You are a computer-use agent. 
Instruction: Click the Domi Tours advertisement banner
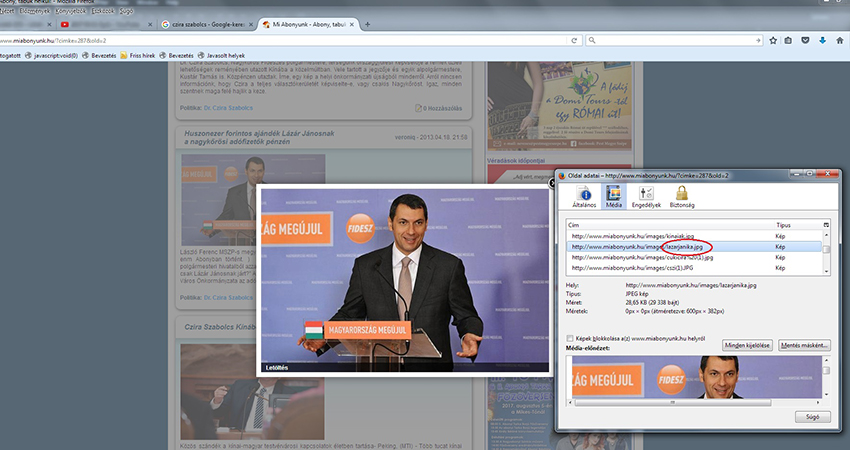pyautogui.click(x=559, y=106)
